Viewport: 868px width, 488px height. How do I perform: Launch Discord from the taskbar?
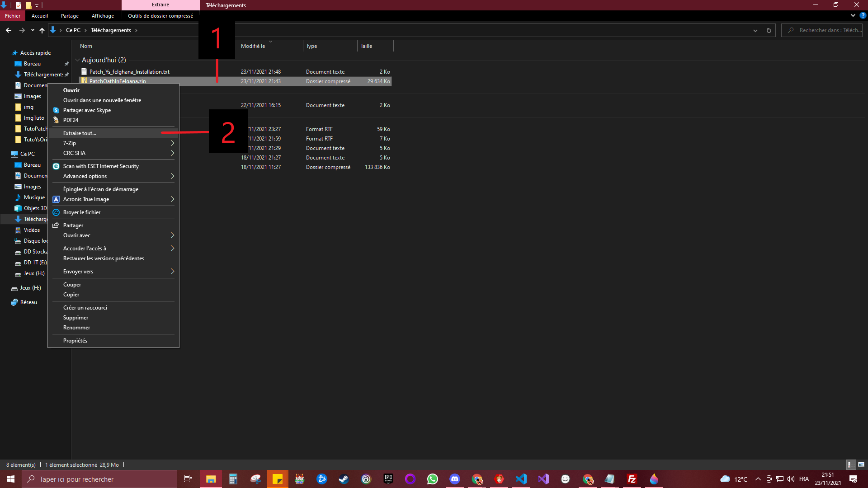454,479
